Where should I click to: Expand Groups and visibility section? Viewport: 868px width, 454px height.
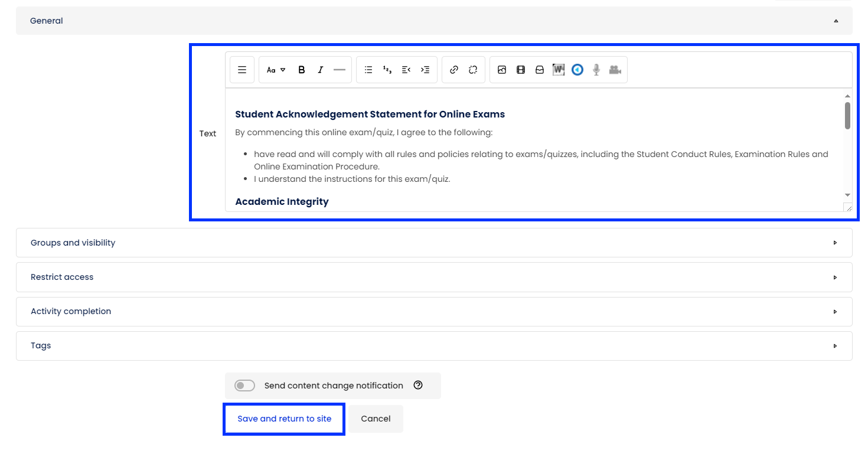(x=434, y=243)
